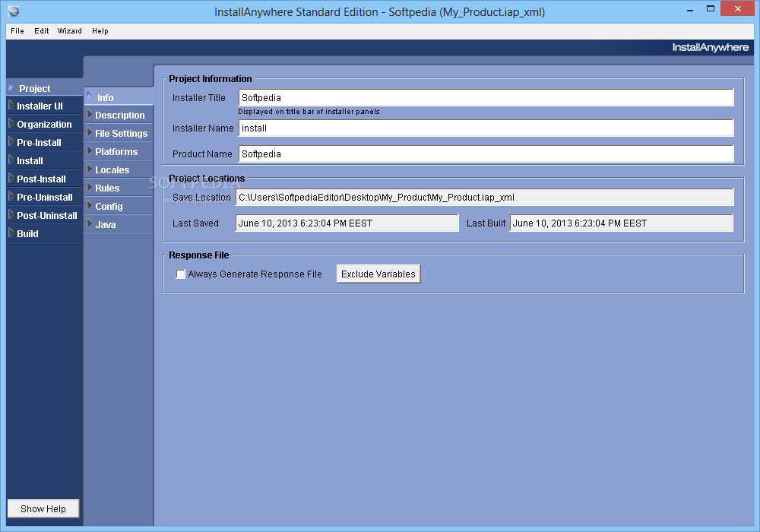Click the Last Built date field
This screenshot has height=532, width=760.
coord(622,223)
